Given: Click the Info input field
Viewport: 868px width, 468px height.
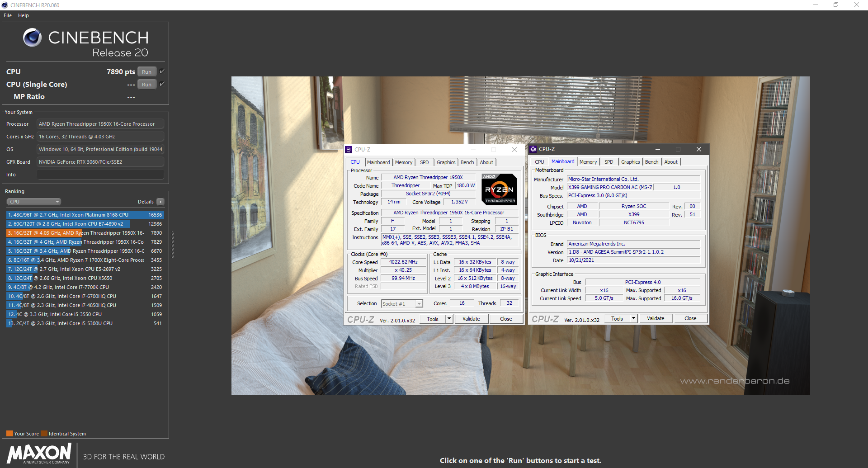Looking at the screenshot, I should [100, 175].
